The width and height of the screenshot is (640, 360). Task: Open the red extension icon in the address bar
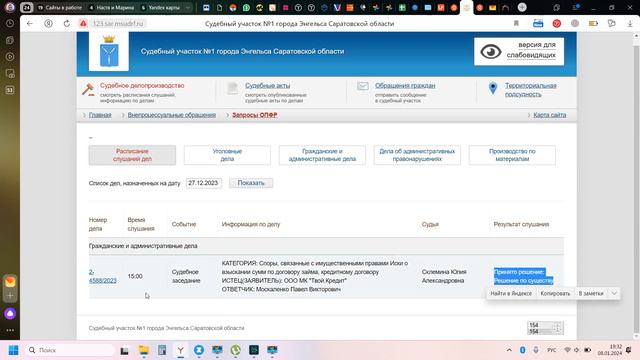(x=556, y=24)
